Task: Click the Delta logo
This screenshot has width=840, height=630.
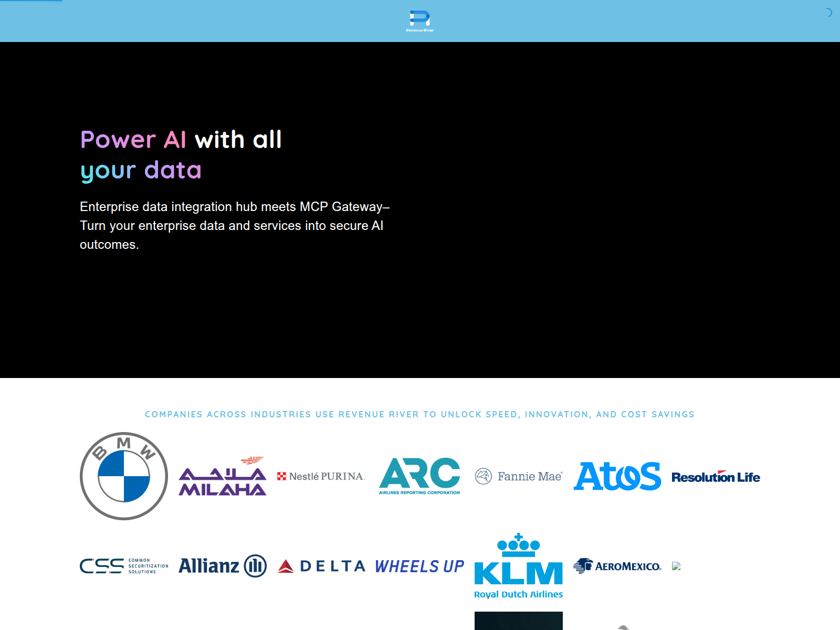Action: [321, 566]
